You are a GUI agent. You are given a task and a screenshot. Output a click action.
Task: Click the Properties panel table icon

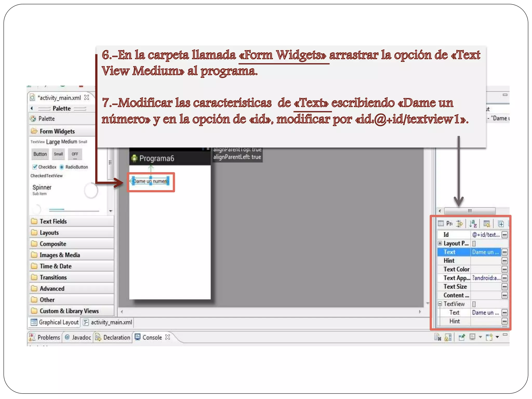441,223
